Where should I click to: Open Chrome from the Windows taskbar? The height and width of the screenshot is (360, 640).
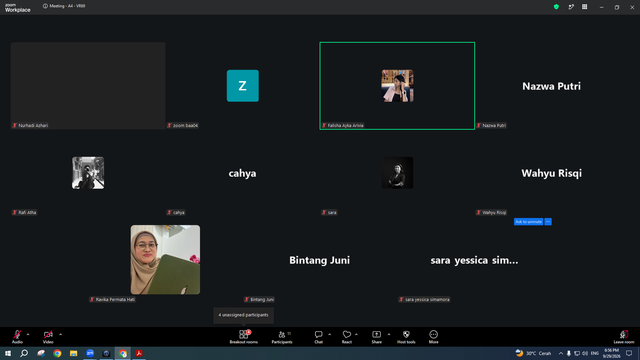tap(57, 353)
